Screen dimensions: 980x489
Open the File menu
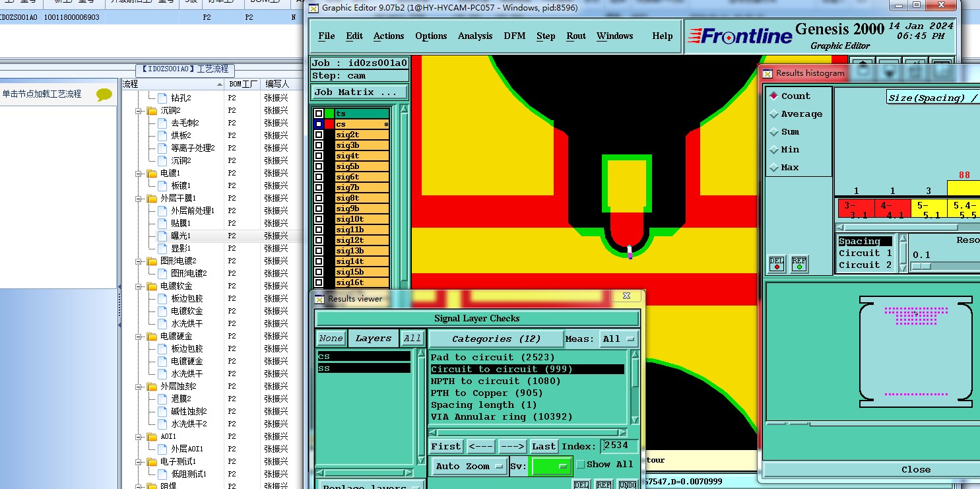click(327, 36)
